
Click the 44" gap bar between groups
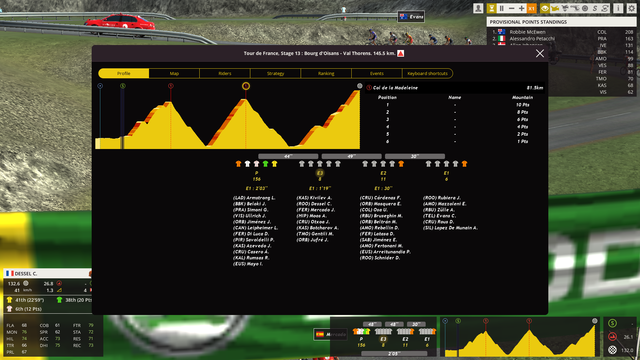[x=288, y=156]
